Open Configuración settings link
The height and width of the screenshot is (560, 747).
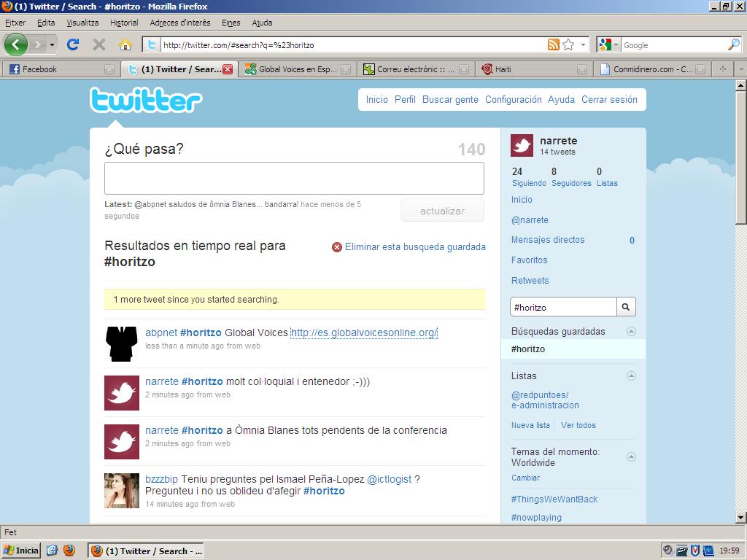coord(513,99)
